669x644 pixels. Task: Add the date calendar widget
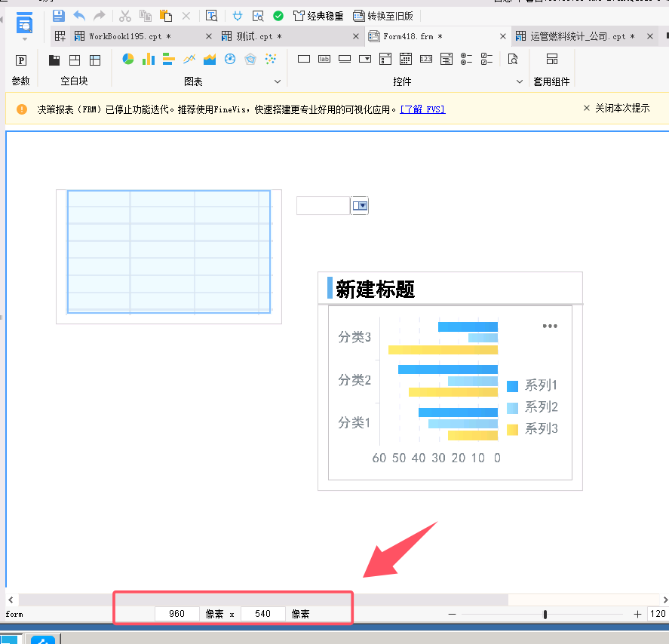pos(405,59)
